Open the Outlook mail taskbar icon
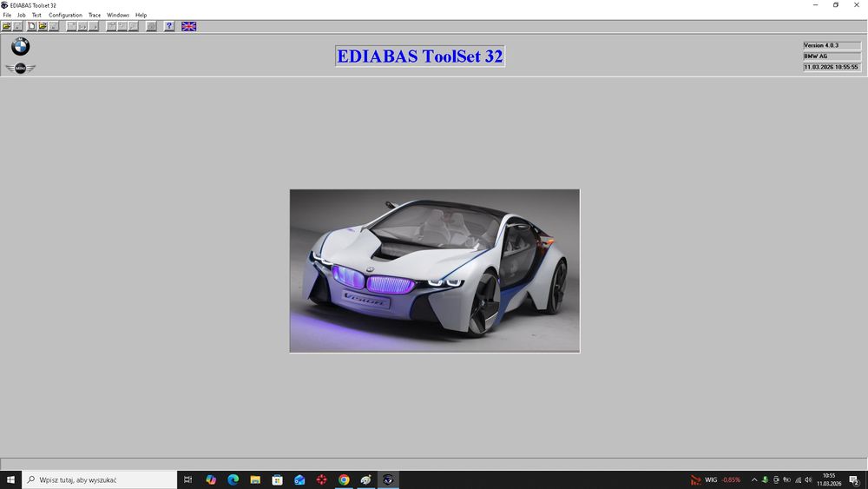Viewport: 868px width, 489px height. (x=299, y=479)
